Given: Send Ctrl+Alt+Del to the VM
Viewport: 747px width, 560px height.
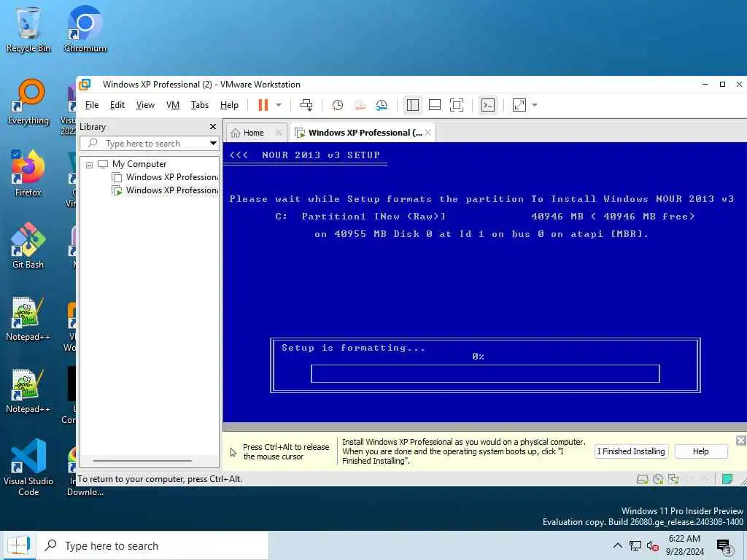Looking at the screenshot, I should pyautogui.click(x=306, y=105).
